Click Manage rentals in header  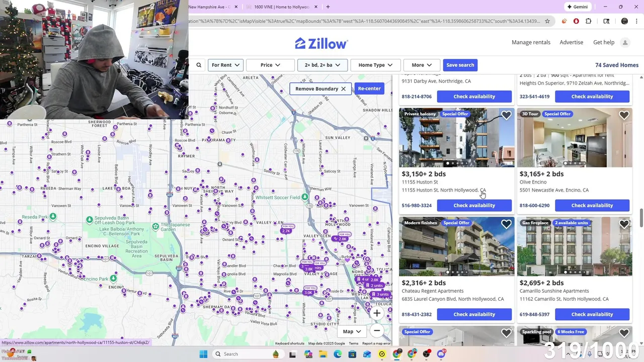point(531,42)
